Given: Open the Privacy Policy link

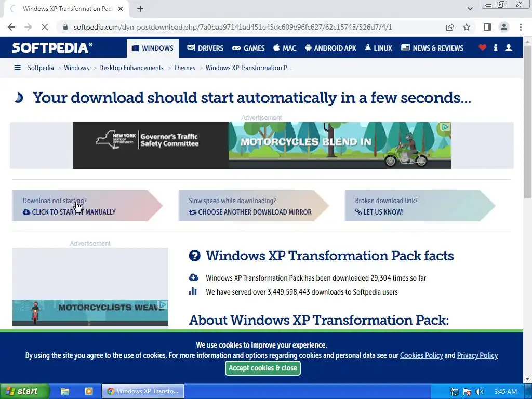Looking at the screenshot, I should tap(477, 355).
